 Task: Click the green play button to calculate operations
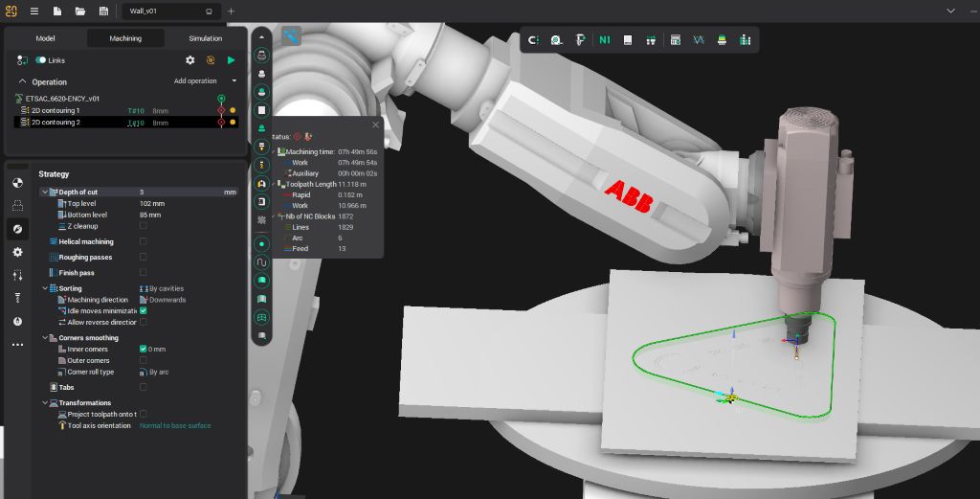point(232,60)
